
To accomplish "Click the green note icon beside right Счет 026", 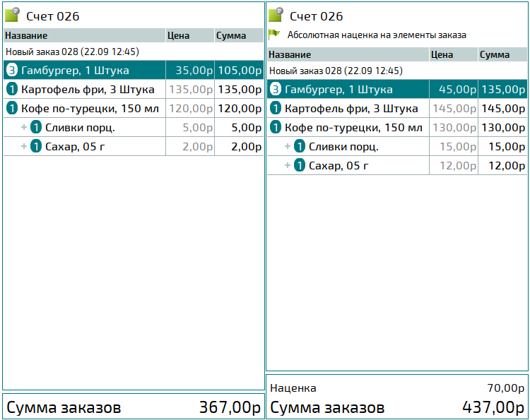I will coord(276,15).
